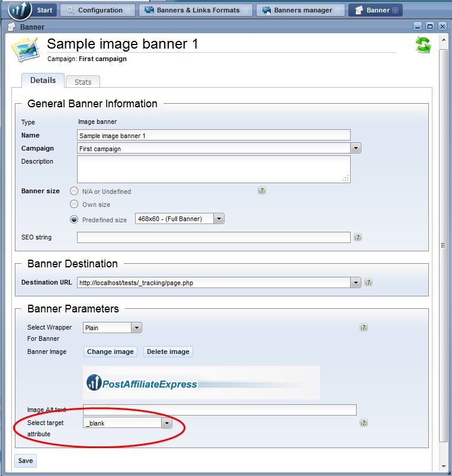The height and width of the screenshot is (476, 452).
Task: Click the Delete image button
Action: click(x=168, y=352)
